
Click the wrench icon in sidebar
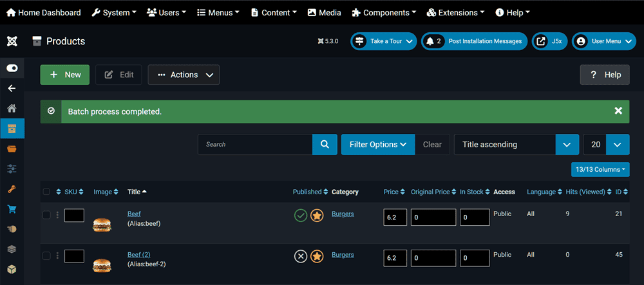click(12, 189)
